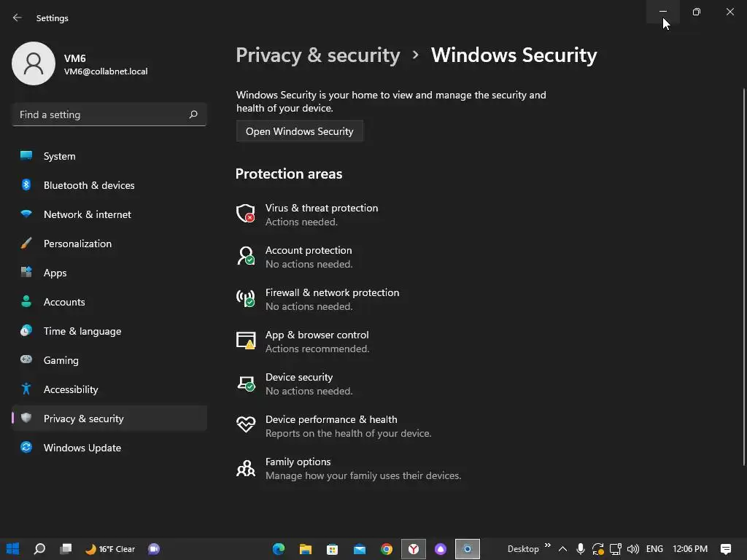Open the Account protection entry
This screenshot has width=747, height=560.
click(309, 257)
